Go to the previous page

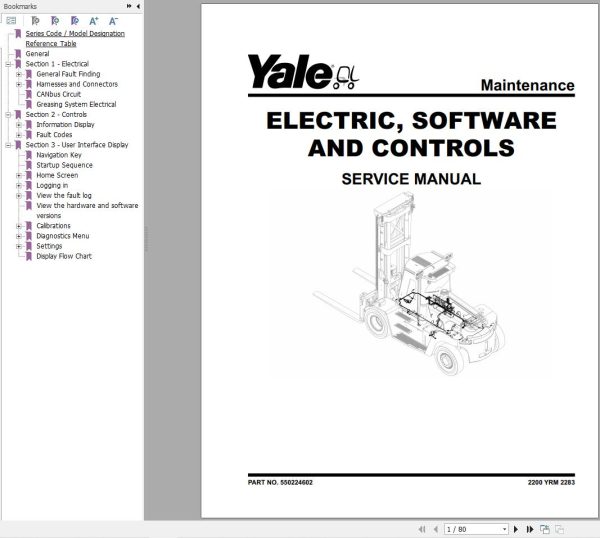click(x=435, y=529)
